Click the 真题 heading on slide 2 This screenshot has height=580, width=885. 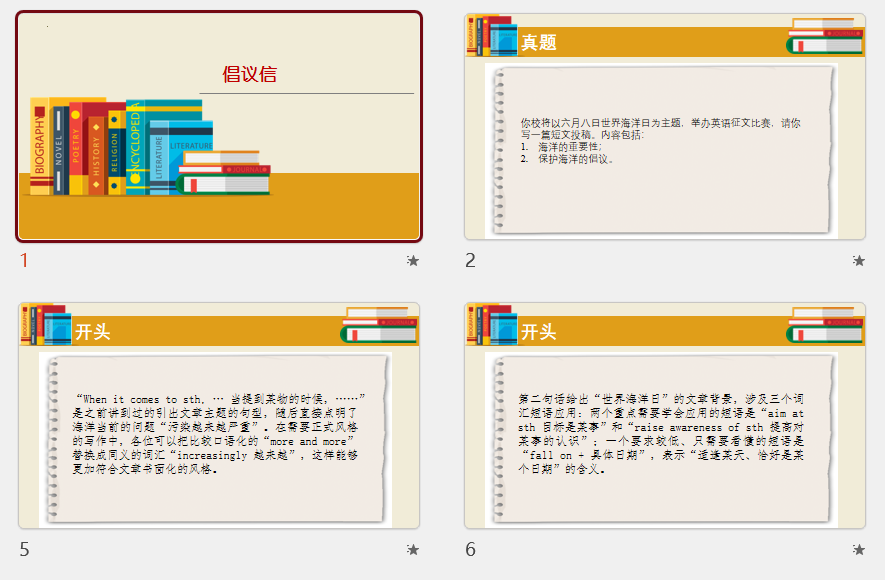pos(539,42)
